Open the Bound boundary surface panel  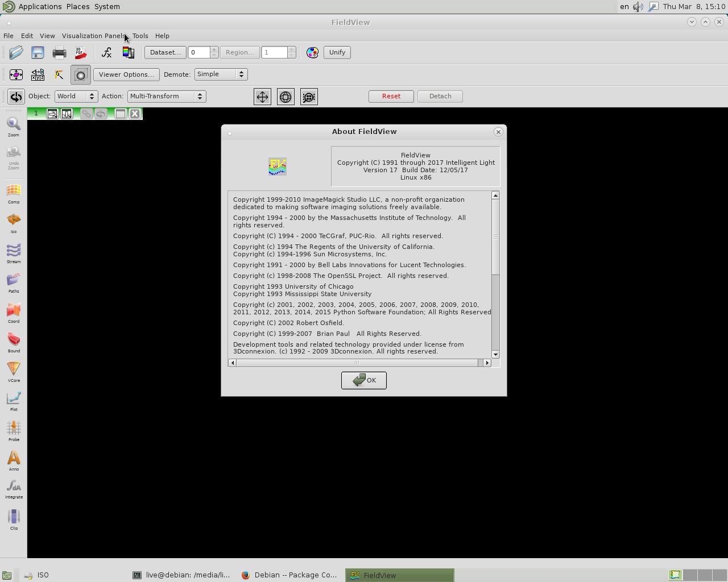pyautogui.click(x=14, y=343)
